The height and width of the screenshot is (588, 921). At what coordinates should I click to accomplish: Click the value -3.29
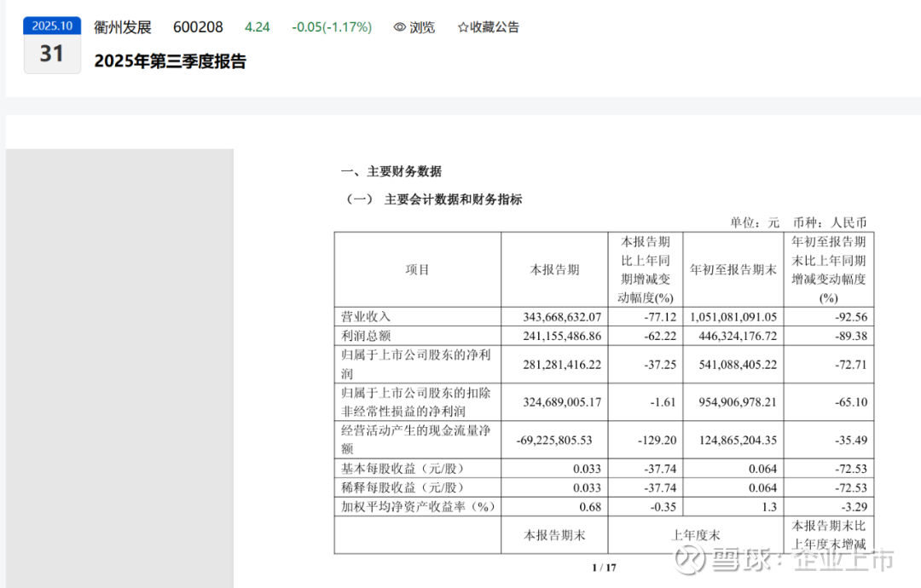[854, 507]
